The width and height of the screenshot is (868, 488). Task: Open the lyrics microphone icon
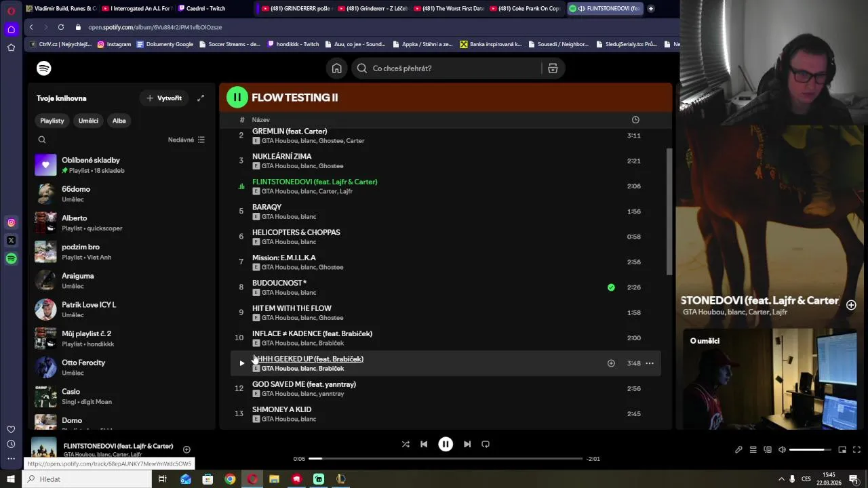pos(738,449)
